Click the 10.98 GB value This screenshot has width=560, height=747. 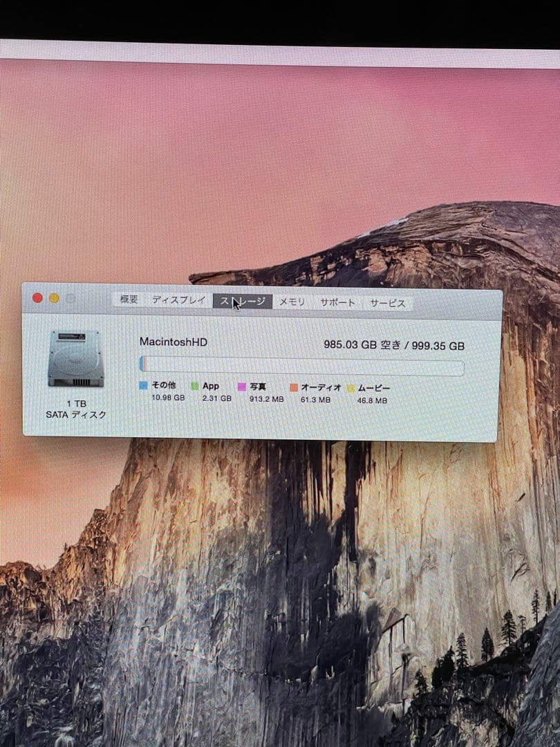click(x=168, y=397)
